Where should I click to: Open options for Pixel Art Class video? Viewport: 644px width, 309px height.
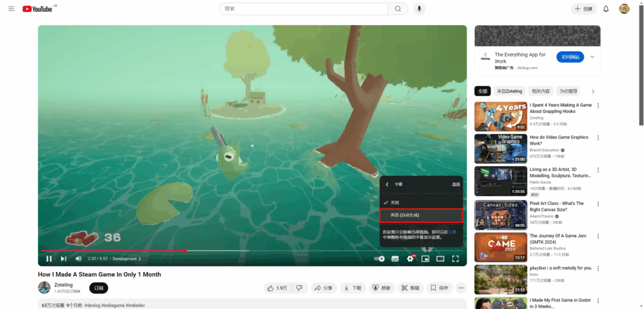coord(598,203)
